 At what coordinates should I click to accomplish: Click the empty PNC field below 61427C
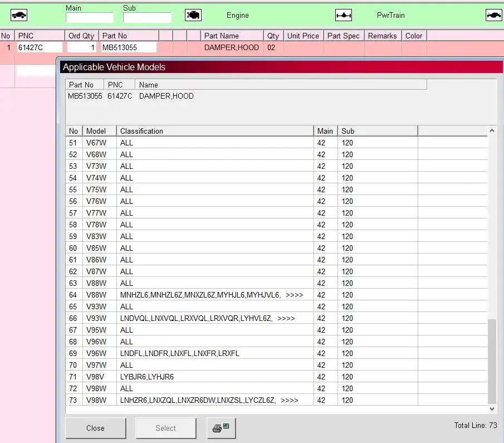pyautogui.click(x=36, y=70)
